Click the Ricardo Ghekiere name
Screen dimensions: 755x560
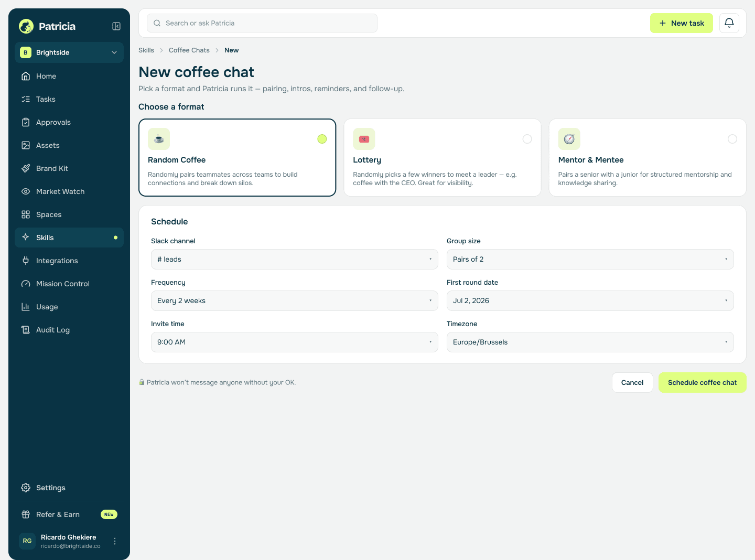(69, 537)
